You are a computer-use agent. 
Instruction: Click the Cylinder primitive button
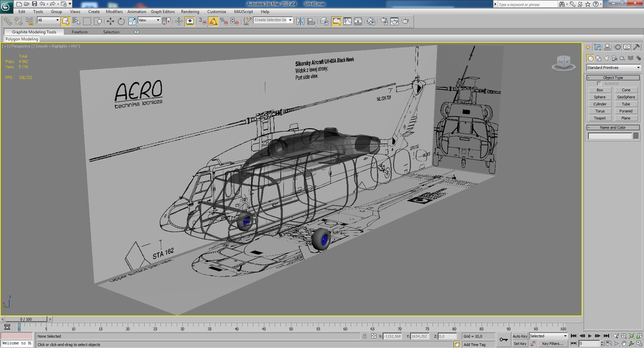[x=600, y=104]
